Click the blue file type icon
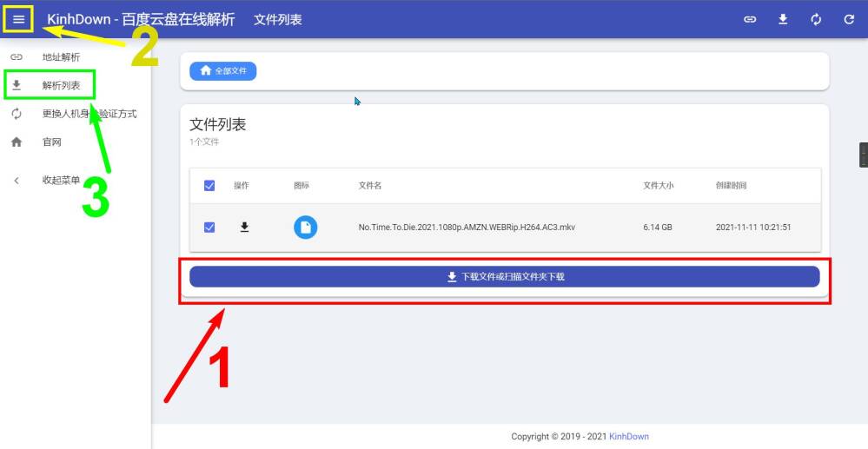This screenshot has height=449, width=868. point(305,228)
